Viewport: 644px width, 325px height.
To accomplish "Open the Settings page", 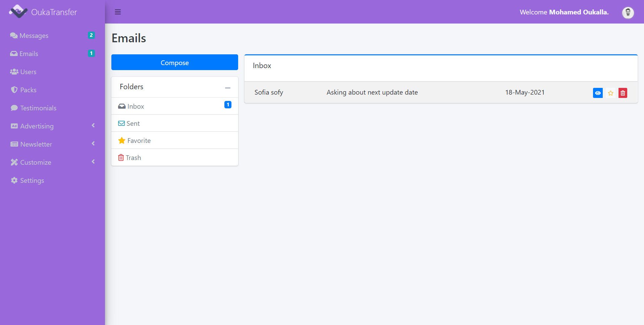I will pyautogui.click(x=52, y=180).
